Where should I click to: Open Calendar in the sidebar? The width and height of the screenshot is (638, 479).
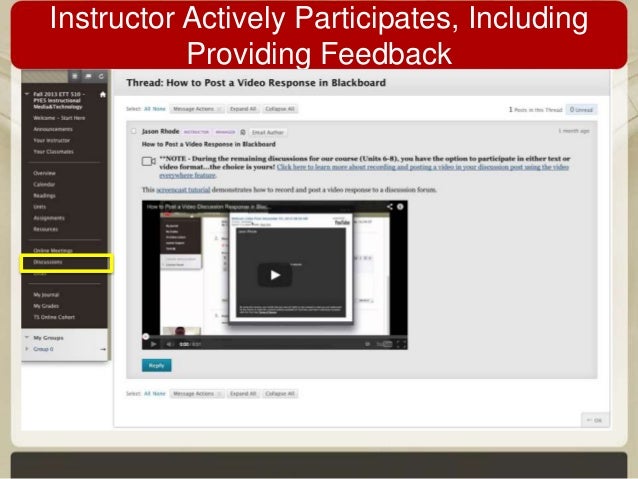pyautogui.click(x=44, y=184)
